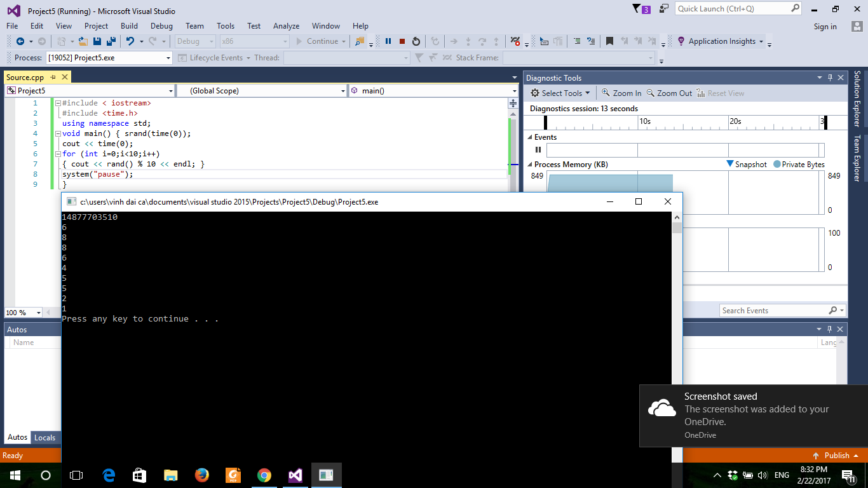
Task: Click the Restart debugging icon
Action: point(416,41)
